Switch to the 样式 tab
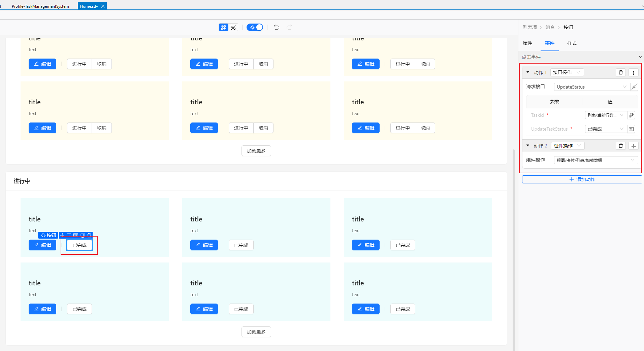The width and height of the screenshot is (644, 351). coord(572,43)
